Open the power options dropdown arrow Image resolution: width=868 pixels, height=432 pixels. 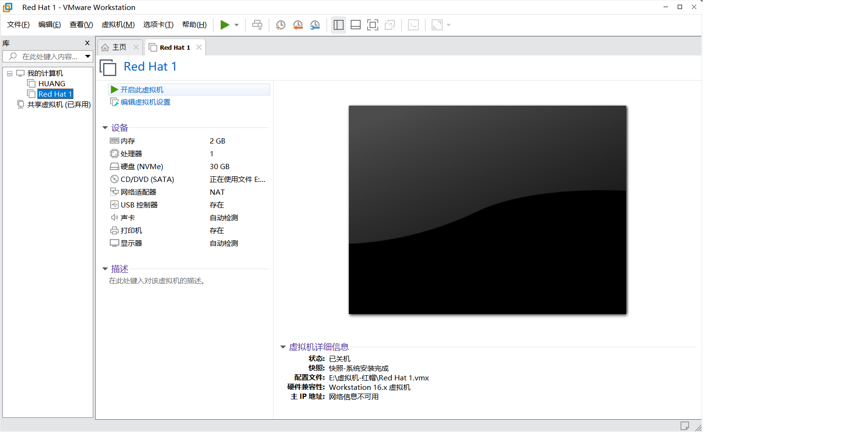point(237,25)
